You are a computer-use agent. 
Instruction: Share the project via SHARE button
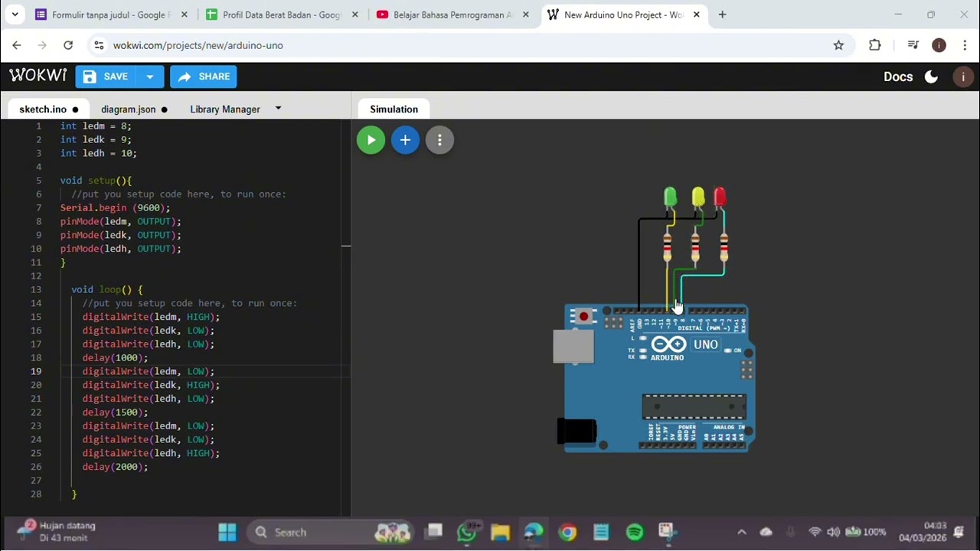204,77
